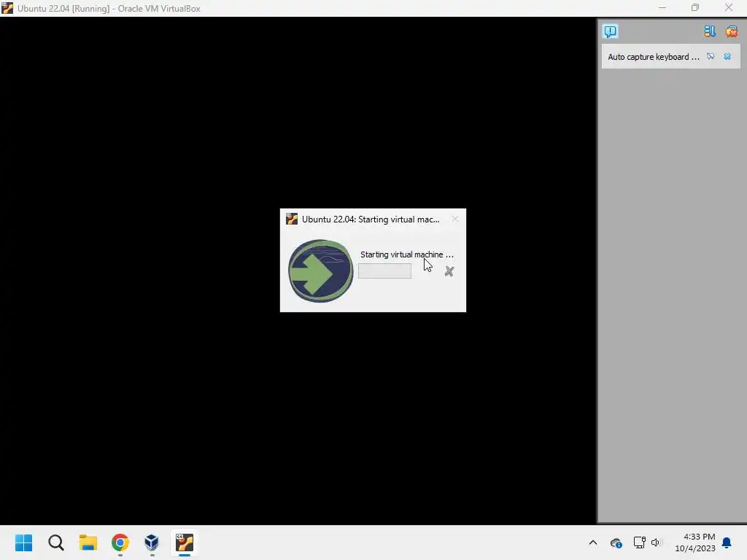The width and height of the screenshot is (747, 560).
Task: Open network settings from the tray icon
Action: tap(639, 542)
